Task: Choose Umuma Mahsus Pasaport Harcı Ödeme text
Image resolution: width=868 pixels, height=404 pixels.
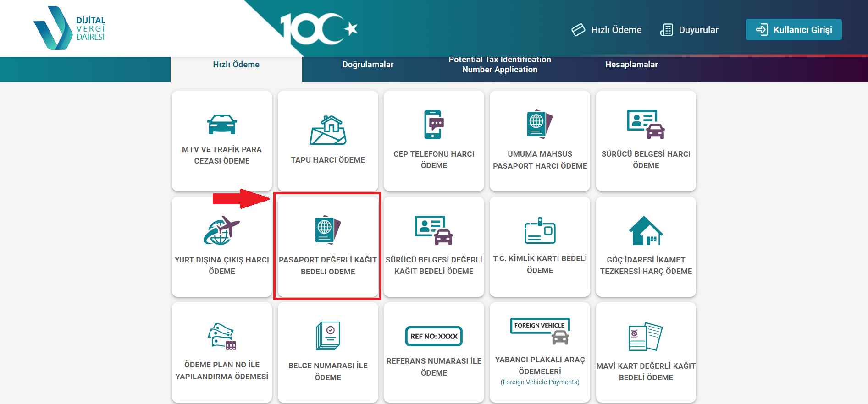Action: [x=540, y=160]
